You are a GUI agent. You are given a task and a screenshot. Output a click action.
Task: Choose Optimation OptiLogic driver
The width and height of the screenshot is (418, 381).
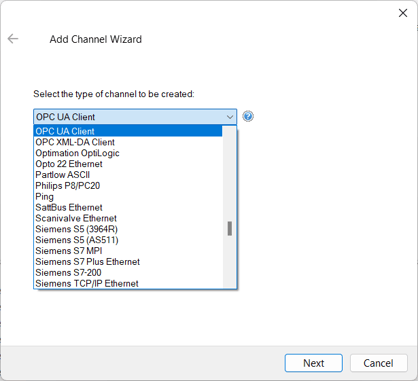128,153
